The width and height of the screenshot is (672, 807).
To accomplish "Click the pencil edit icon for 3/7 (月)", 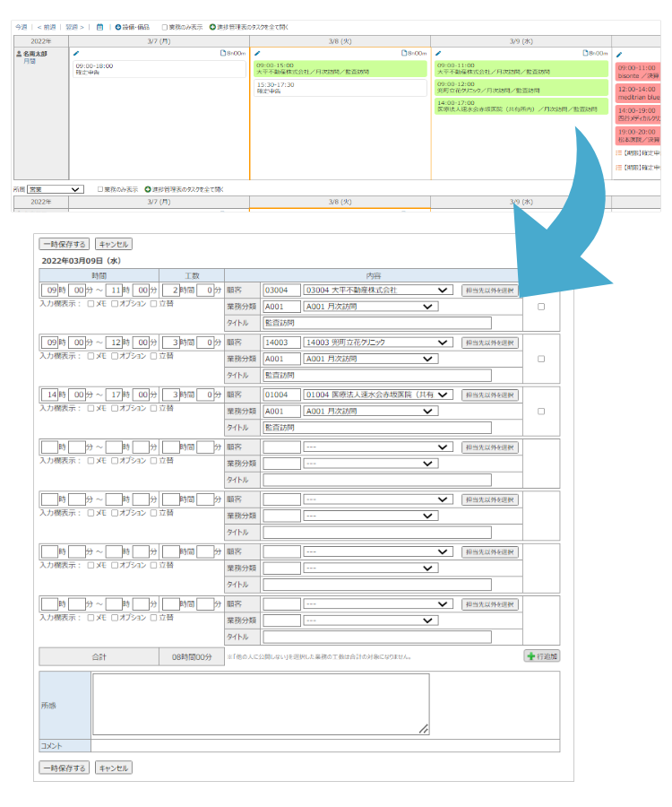I will [75, 54].
